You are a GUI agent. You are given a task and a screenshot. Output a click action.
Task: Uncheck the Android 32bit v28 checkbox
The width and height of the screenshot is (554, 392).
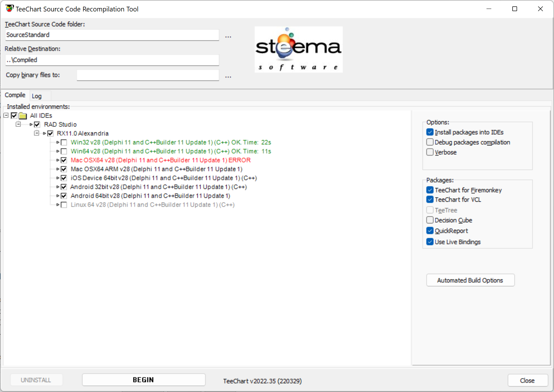pyautogui.click(x=64, y=187)
